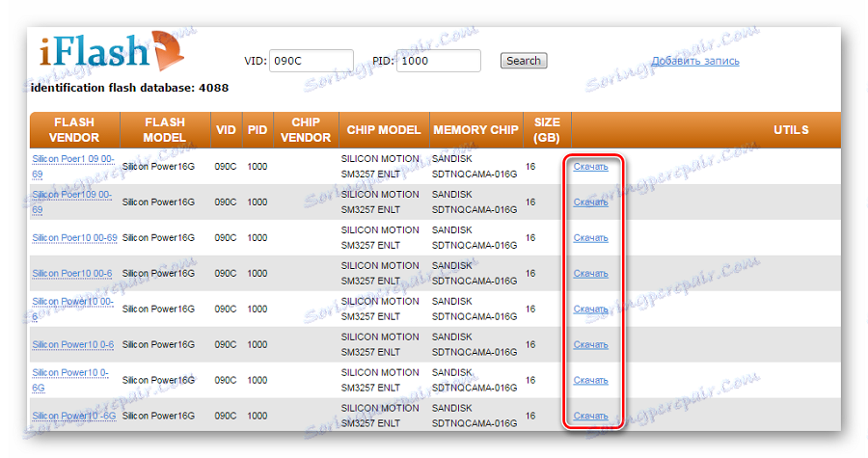Click the 'identification flash database: 4088' text
The width and height of the screenshot is (868, 458).
pyautogui.click(x=129, y=88)
